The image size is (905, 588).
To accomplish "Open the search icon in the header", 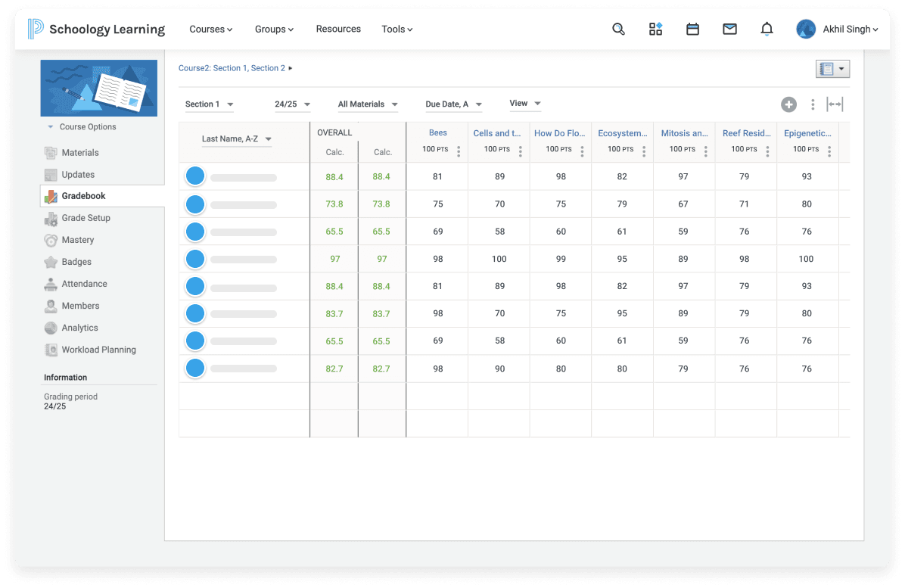I will pyautogui.click(x=618, y=28).
